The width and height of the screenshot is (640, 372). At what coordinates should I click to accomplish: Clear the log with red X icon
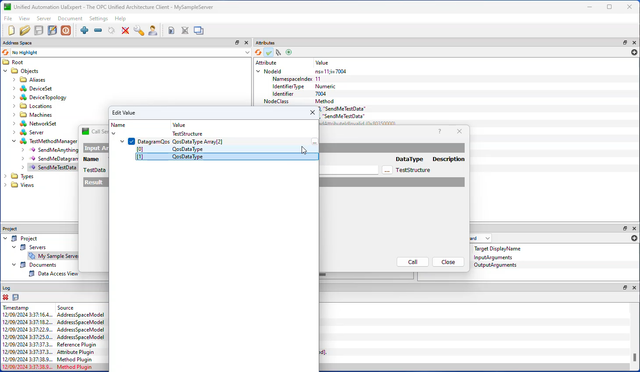[6, 297]
